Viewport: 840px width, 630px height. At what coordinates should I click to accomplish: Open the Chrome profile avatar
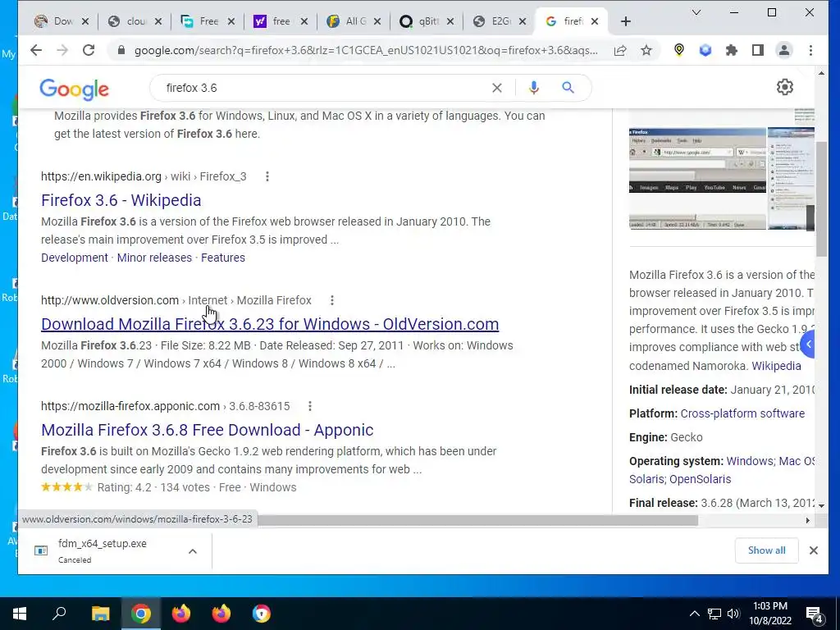coord(783,50)
